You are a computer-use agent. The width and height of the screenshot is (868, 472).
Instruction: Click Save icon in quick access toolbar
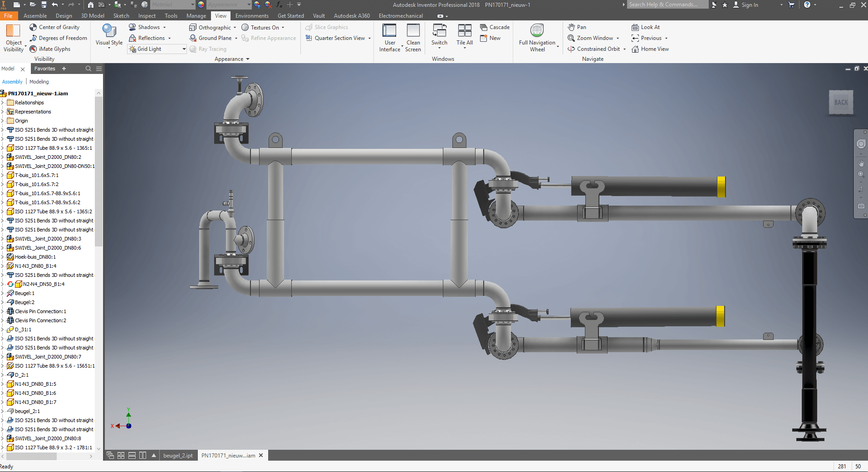pyautogui.click(x=44, y=5)
